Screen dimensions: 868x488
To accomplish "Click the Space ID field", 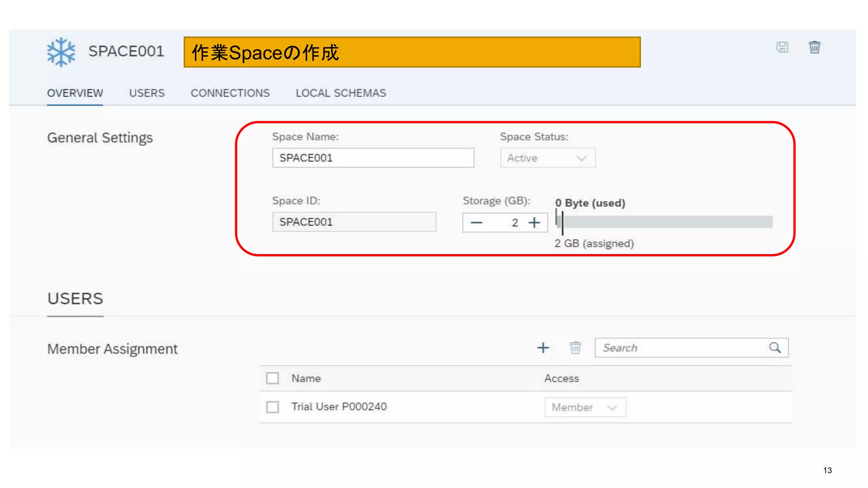I will pos(354,222).
